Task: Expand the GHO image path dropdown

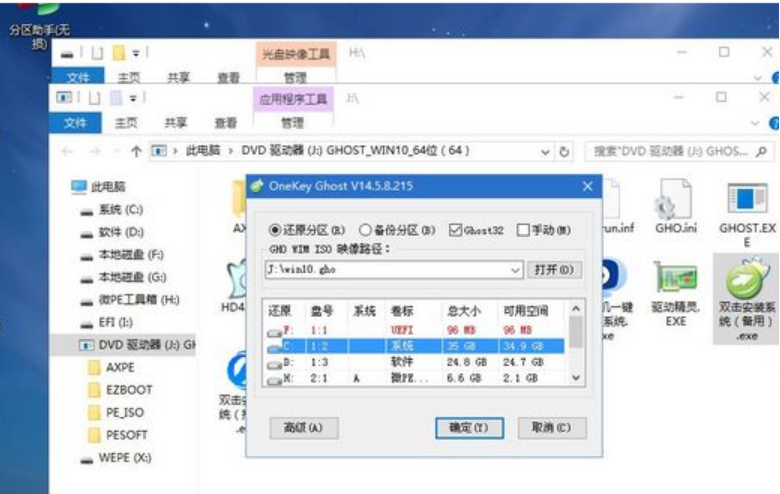Action: [x=515, y=270]
